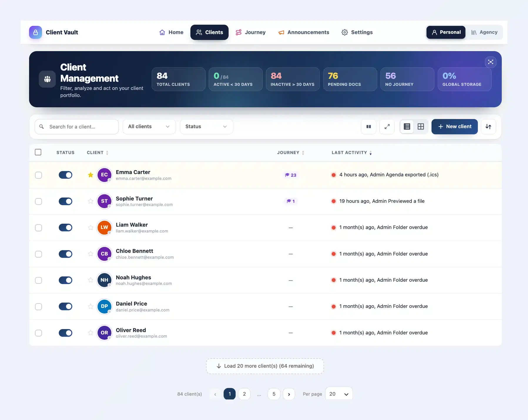Check the select-all header checkbox
Screen dimensions: 528x420
(38, 152)
